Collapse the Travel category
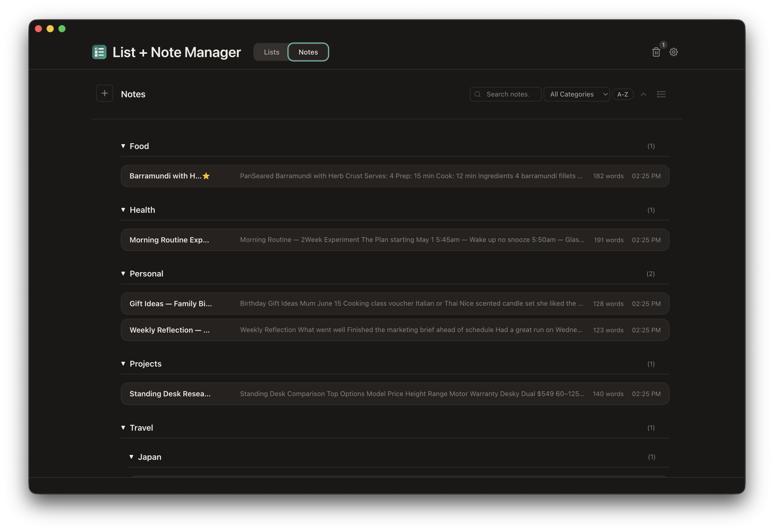 click(x=123, y=428)
